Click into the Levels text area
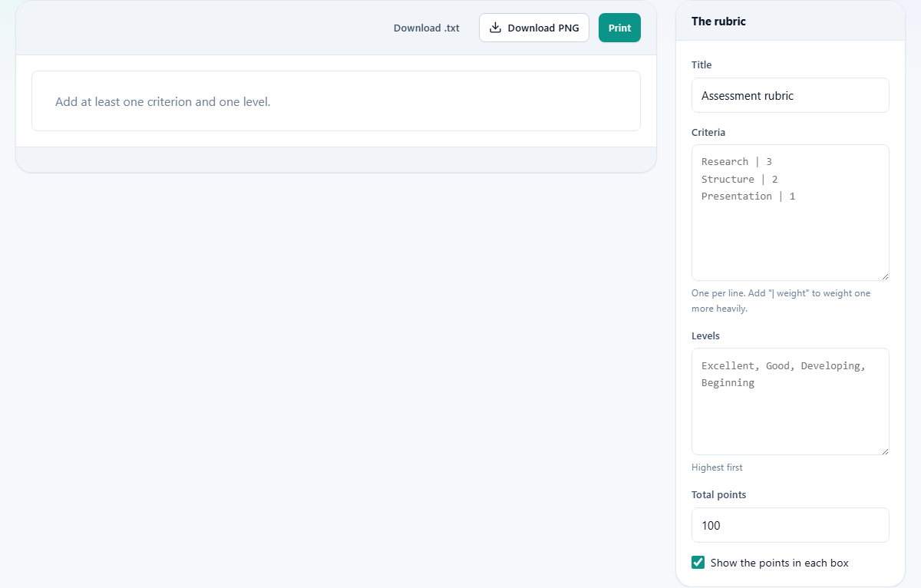The height and width of the screenshot is (588, 921). 791,401
